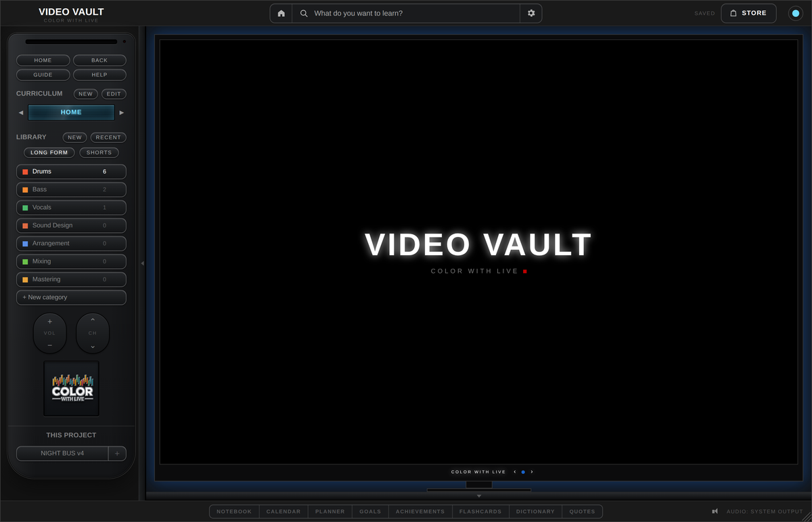
Task: Click the Color With Live logo thumbnail
Action: click(72, 389)
